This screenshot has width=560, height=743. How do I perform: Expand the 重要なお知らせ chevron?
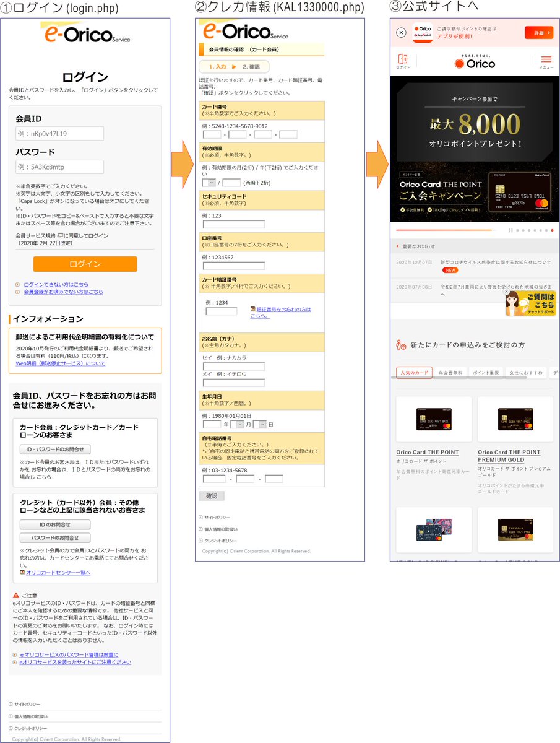point(398,246)
